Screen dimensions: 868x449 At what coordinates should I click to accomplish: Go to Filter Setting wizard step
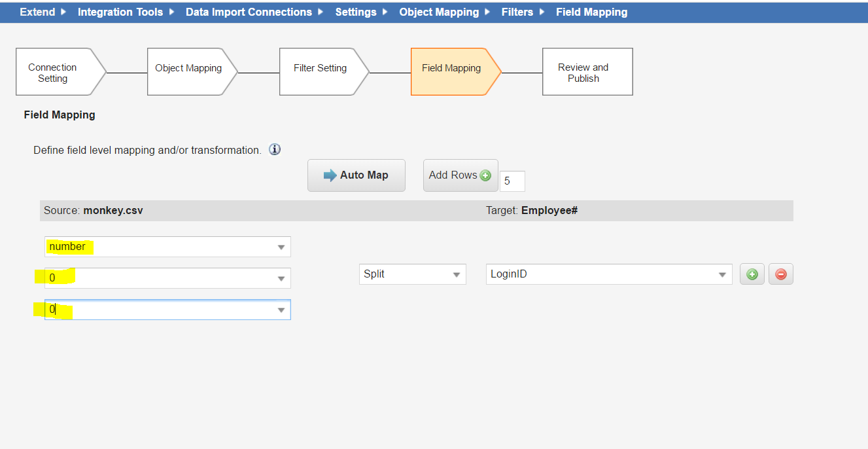[320, 68]
